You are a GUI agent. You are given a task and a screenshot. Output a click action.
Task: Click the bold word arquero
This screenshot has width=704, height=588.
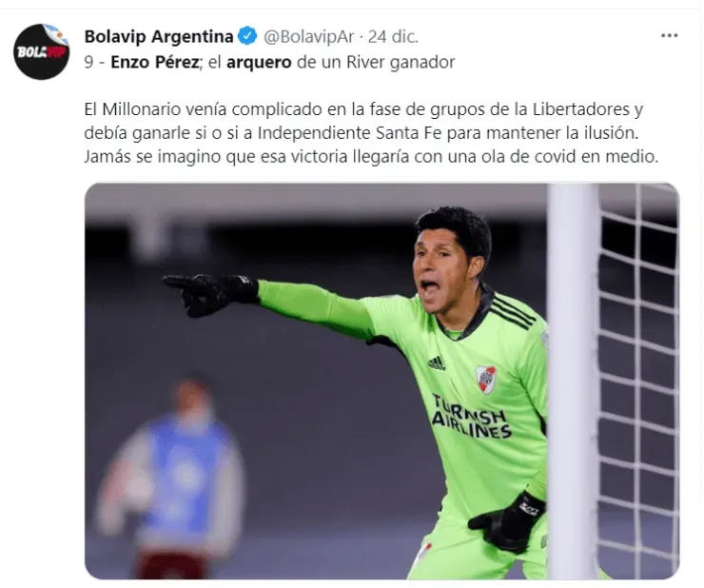pos(259,63)
